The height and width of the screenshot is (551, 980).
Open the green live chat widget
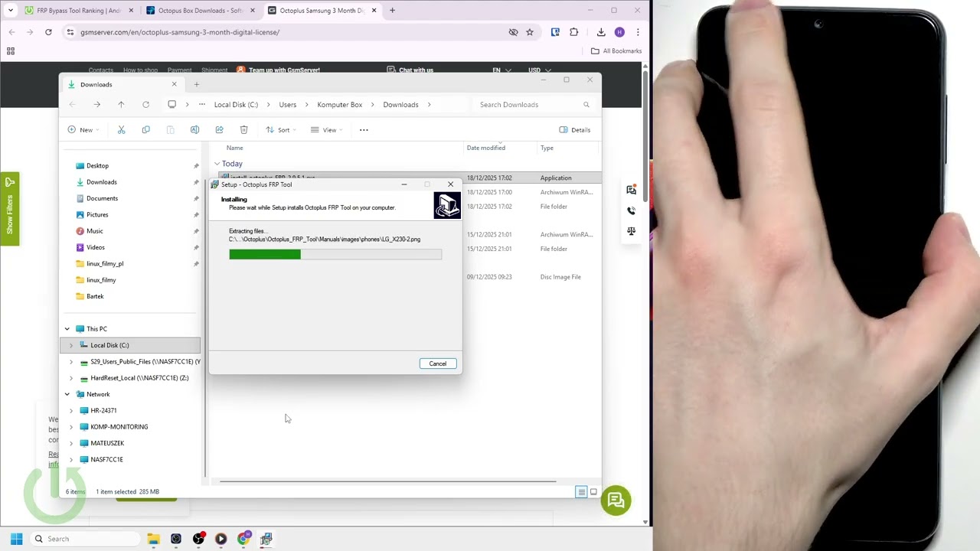616,501
